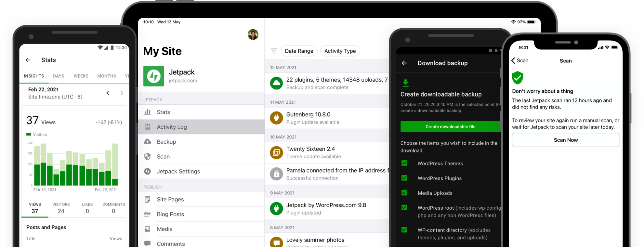644x247 pixels.
Task: Tap the green Jetpack site logo
Action: pos(154,76)
